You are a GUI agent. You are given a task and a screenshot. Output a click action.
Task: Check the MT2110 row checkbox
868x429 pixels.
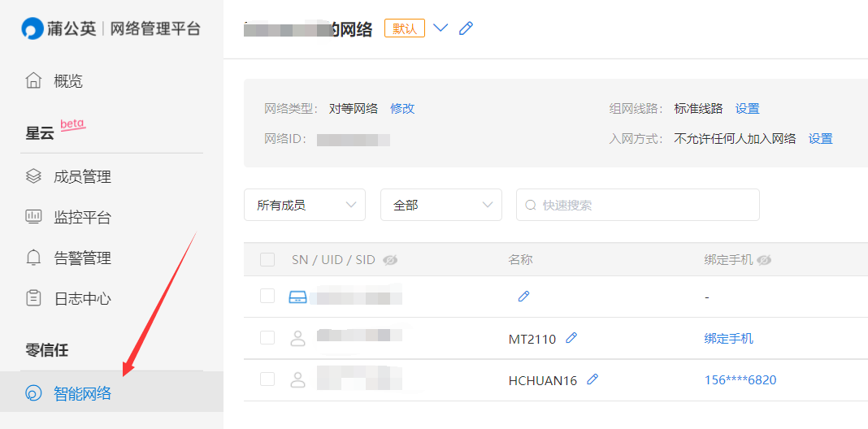click(x=267, y=338)
